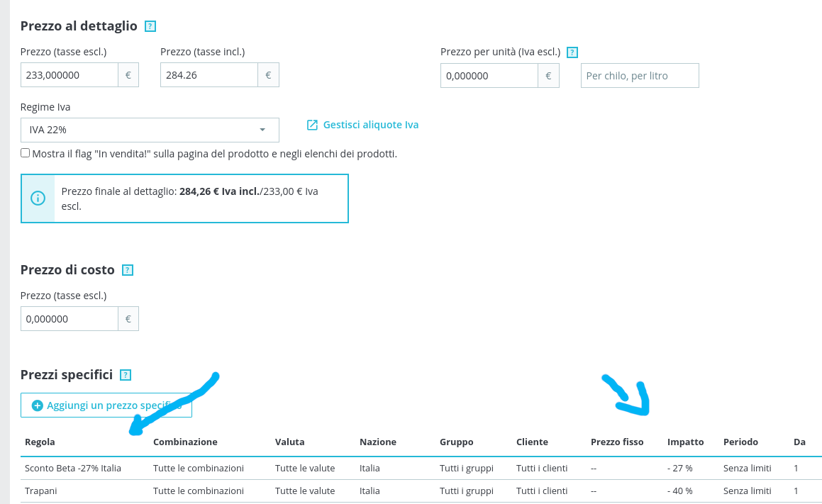Open help for Prezzo al dettaglio section
This screenshot has height=504, width=822.
point(150,26)
